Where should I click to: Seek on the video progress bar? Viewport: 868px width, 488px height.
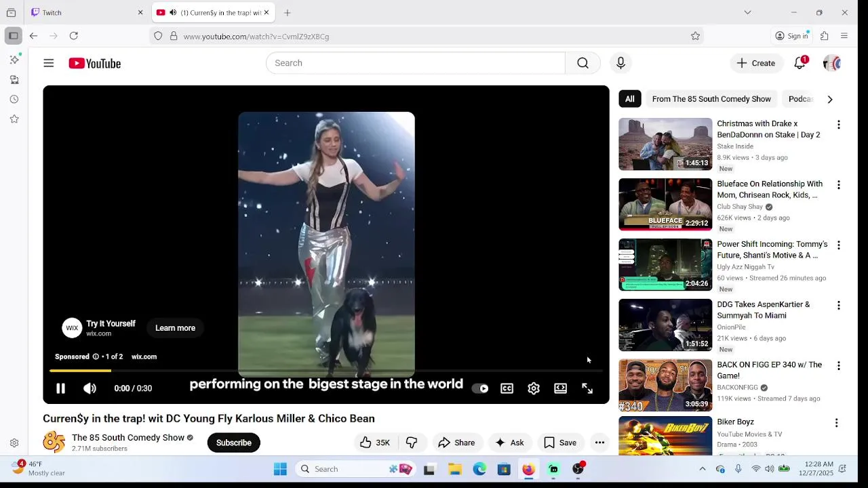click(326, 371)
